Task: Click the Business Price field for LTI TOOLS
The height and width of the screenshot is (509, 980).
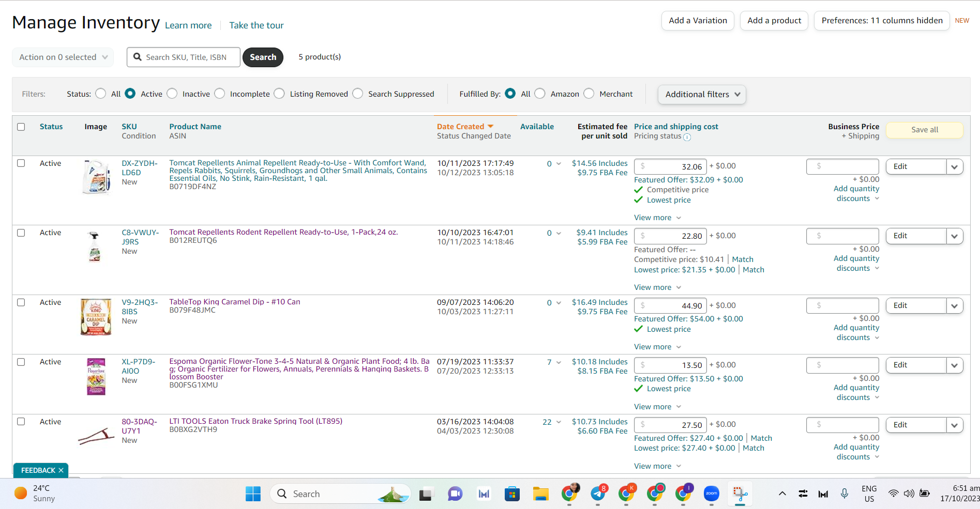Action: 842,425
